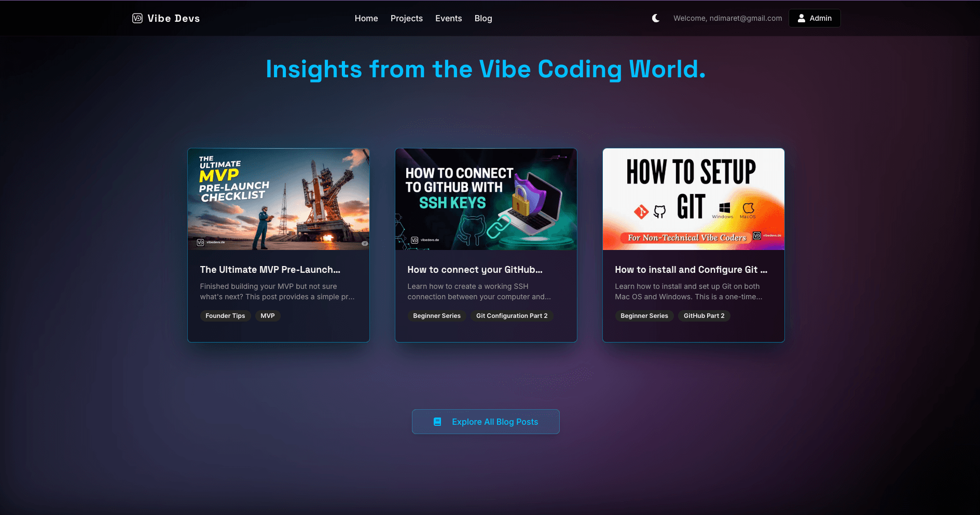Toggle the Founder Tips tag filter

point(225,316)
